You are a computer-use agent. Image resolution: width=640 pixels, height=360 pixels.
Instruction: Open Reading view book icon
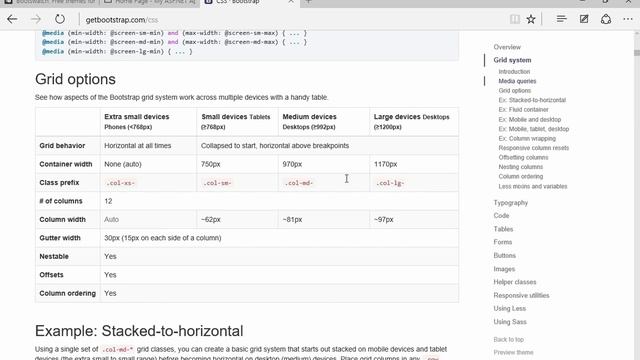(x=515, y=19)
